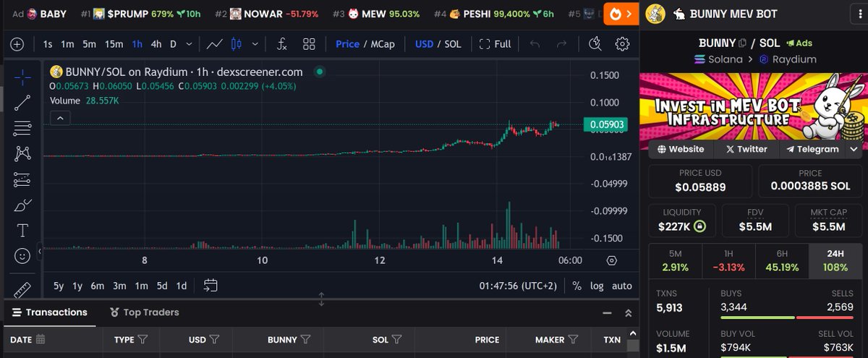
Task: Filter transactions by MAKER
Action: [x=573, y=339]
